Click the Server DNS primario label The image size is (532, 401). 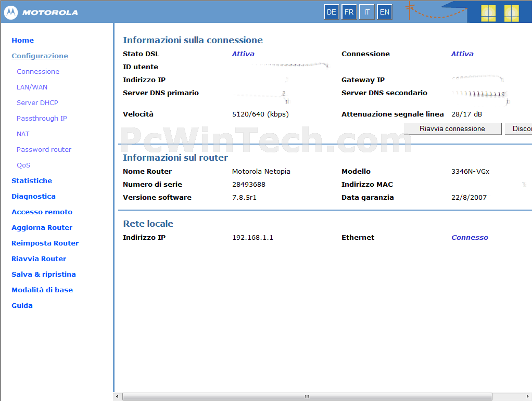pos(161,93)
